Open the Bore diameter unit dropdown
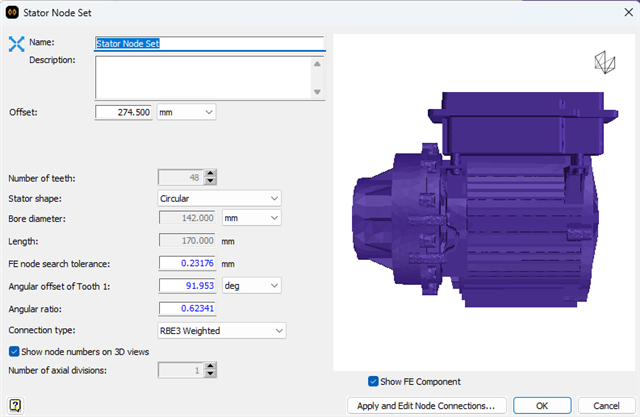The image size is (640, 417). click(251, 218)
